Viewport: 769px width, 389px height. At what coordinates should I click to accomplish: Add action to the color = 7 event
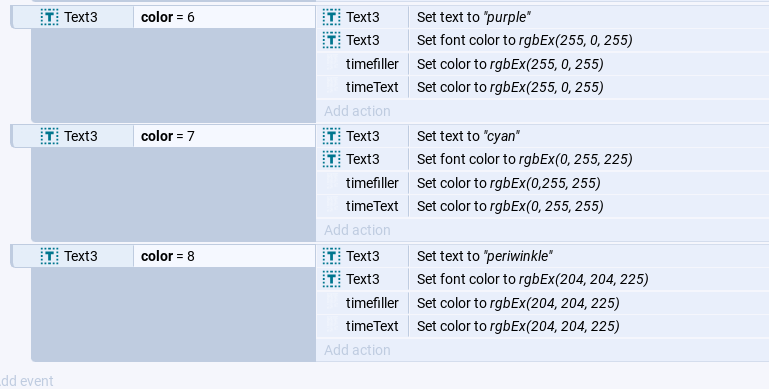pos(357,230)
